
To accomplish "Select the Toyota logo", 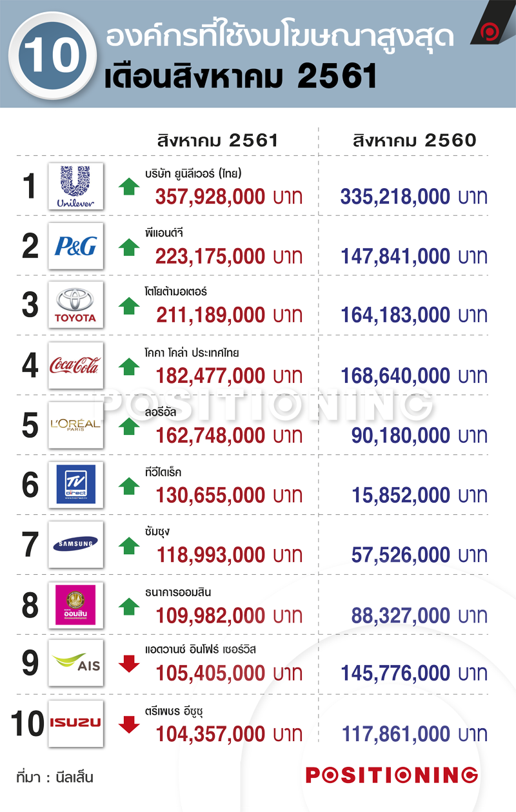I will click(x=76, y=305).
